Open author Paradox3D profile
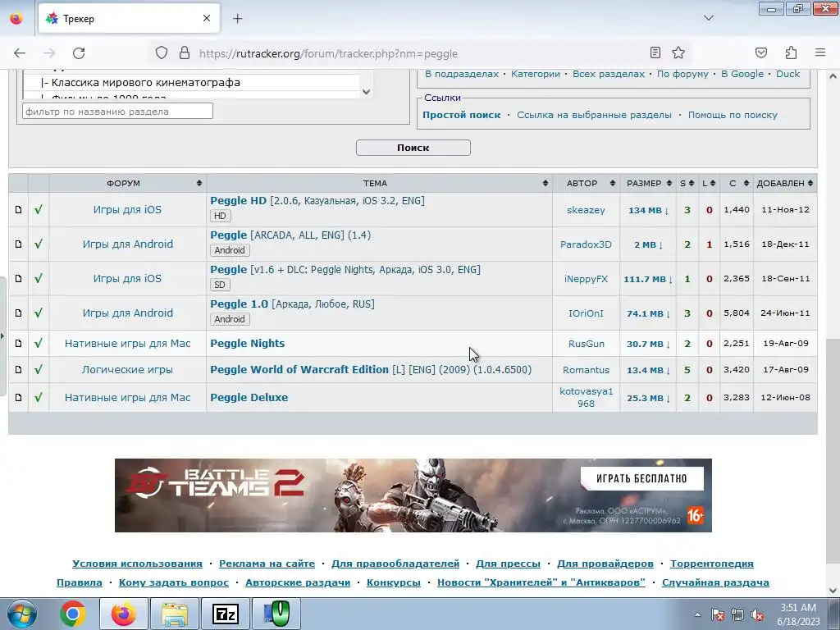The height and width of the screenshot is (630, 840). (x=586, y=244)
